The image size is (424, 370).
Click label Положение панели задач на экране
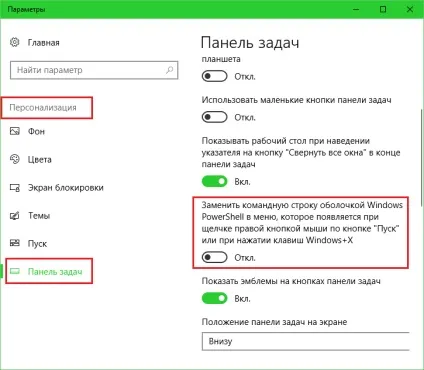(274, 322)
